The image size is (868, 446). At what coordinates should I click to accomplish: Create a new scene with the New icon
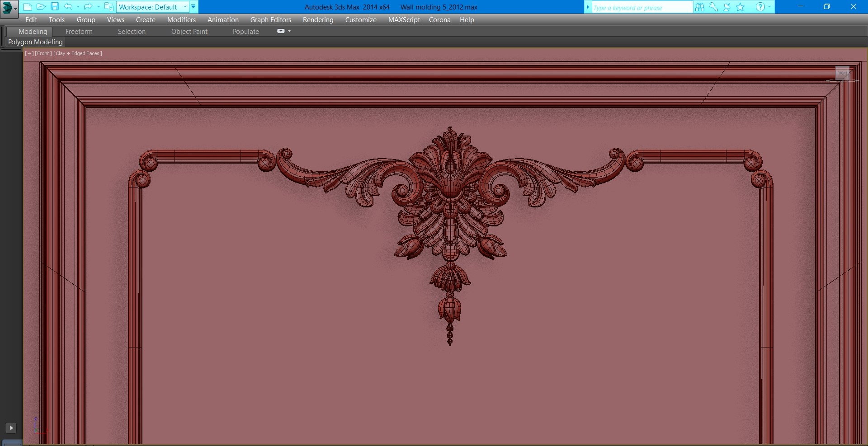pos(28,7)
